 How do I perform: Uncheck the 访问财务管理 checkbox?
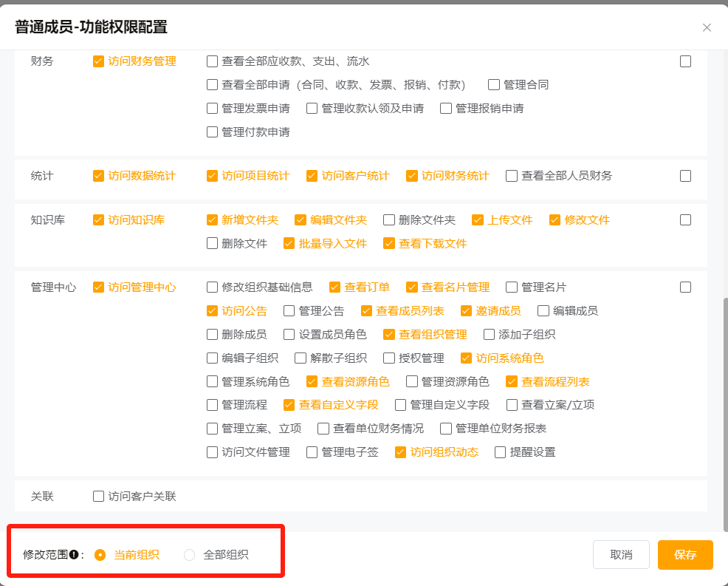(98, 61)
